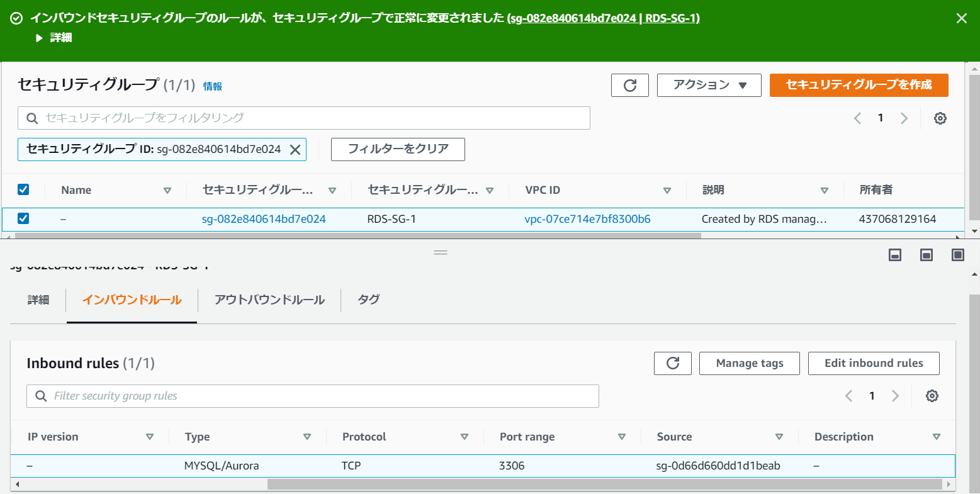980x494 pixels.
Task: Expand the 詳細 details disclosure in banner
Action: pos(55,38)
